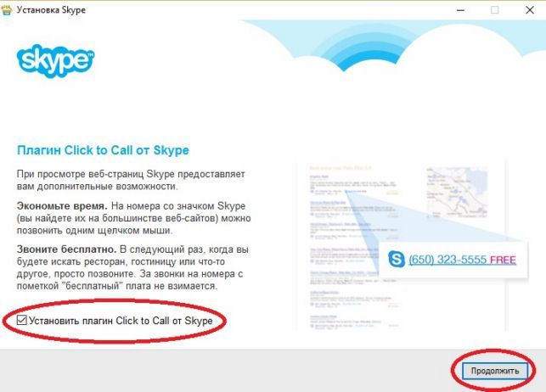Click the bold text Звоните бесплатно.
The width and height of the screenshot is (546, 392).
(66, 249)
